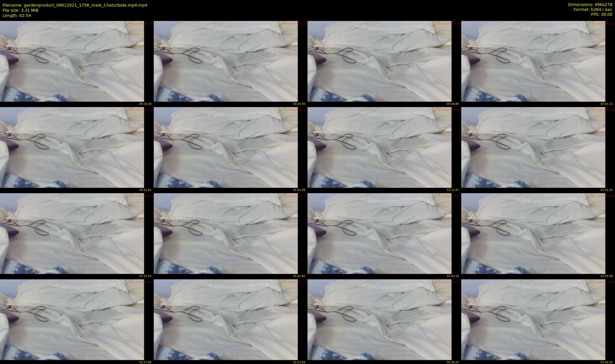The image size is (615, 364).
Task: Click the frame timestamped 01:01.69
Action: (226, 147)
